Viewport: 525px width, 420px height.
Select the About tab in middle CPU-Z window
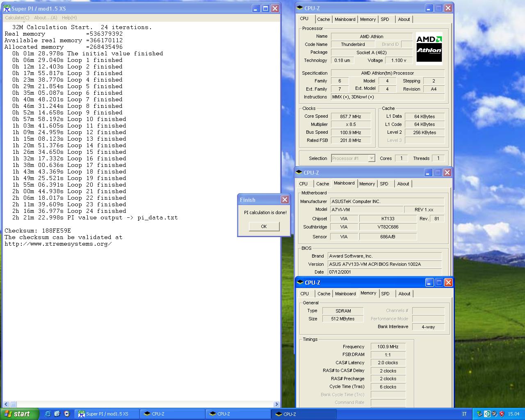click(x=403, y=184)
